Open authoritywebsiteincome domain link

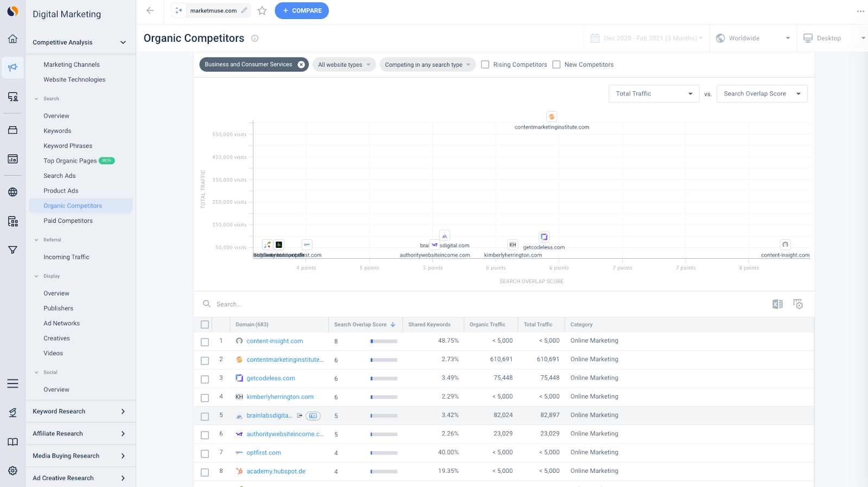click(285, 434)
